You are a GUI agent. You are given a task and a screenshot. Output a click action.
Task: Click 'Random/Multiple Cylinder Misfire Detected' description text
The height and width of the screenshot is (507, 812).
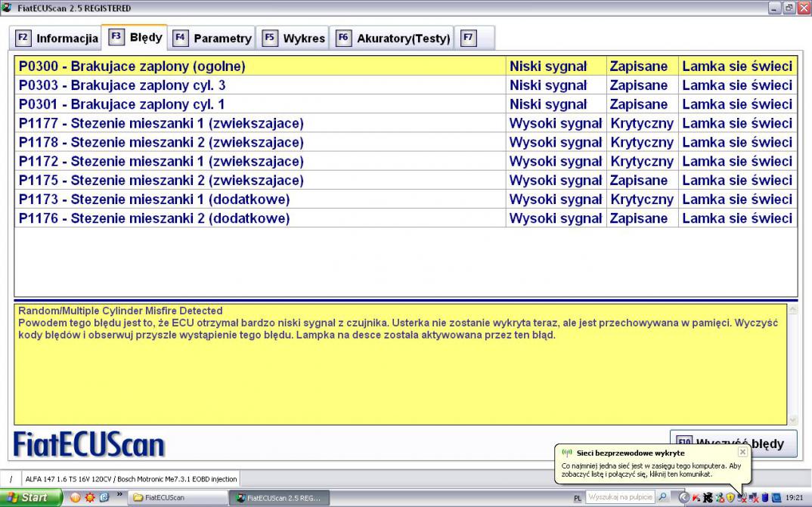(x=120, y=311)
